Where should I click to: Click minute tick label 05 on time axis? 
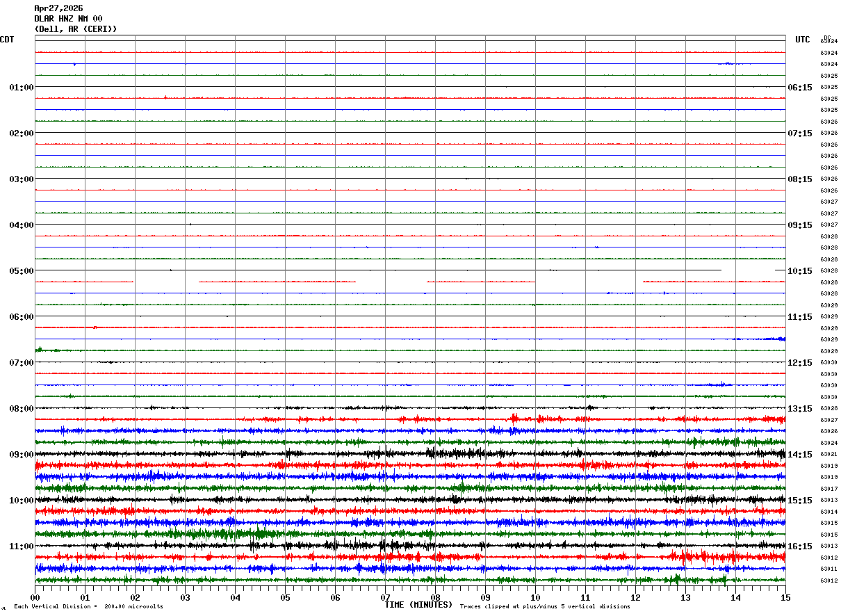(285, 597)
